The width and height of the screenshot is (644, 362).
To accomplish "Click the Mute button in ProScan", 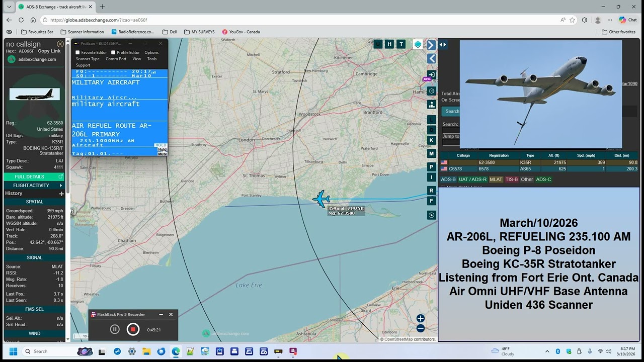I will [x=162, y=154].
